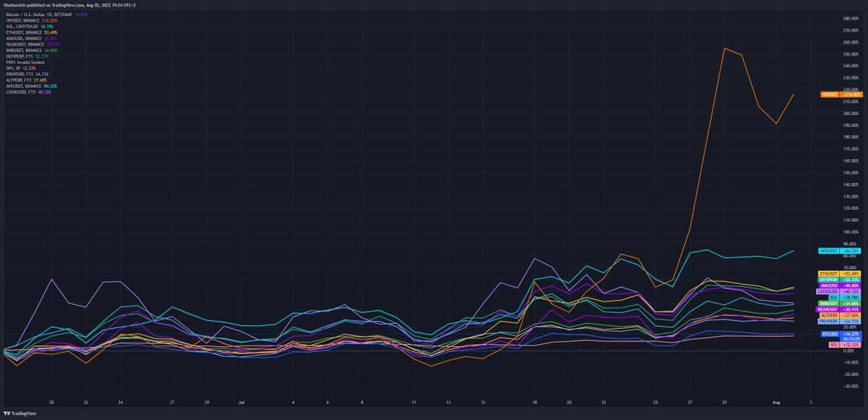Click the TradingView logo at bottom left

click(20, 413)
